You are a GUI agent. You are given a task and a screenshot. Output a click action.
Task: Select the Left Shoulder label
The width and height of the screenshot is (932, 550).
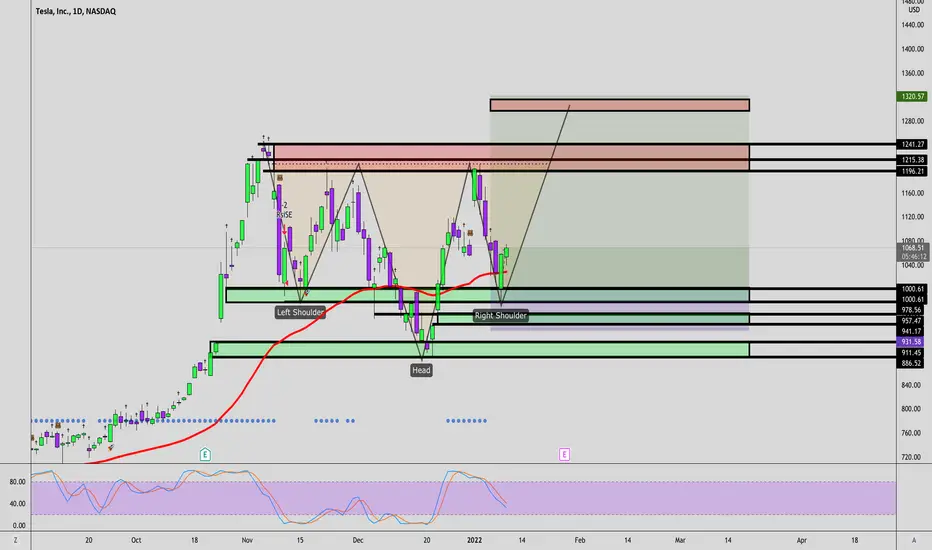point(300,312)
